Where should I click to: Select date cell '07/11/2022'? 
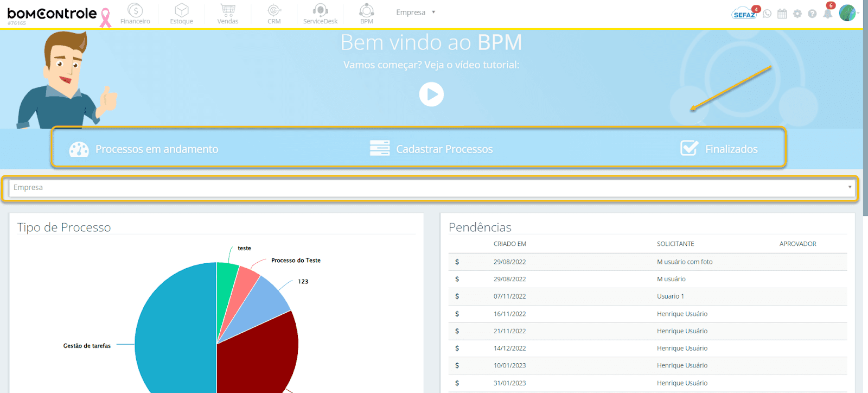click(x=509, y=296)
